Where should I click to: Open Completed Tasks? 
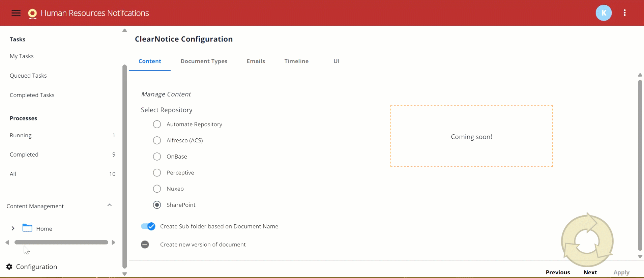(32, 95)
